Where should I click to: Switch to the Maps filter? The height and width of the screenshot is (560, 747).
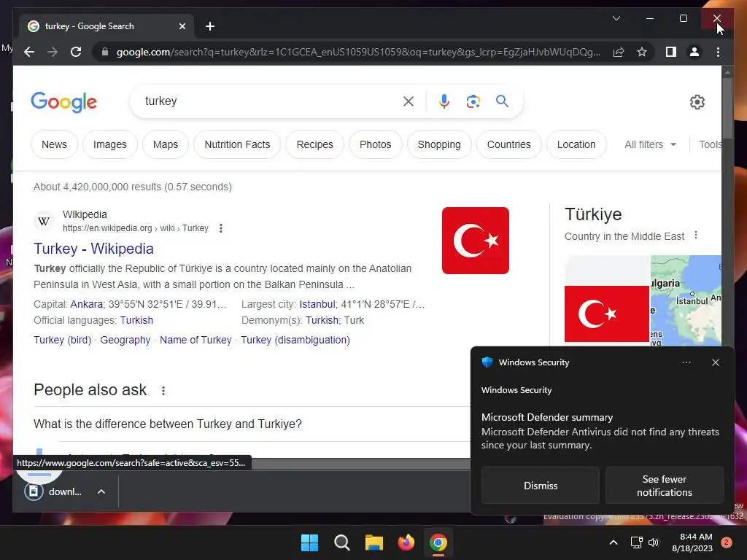(x=166, y=144)
